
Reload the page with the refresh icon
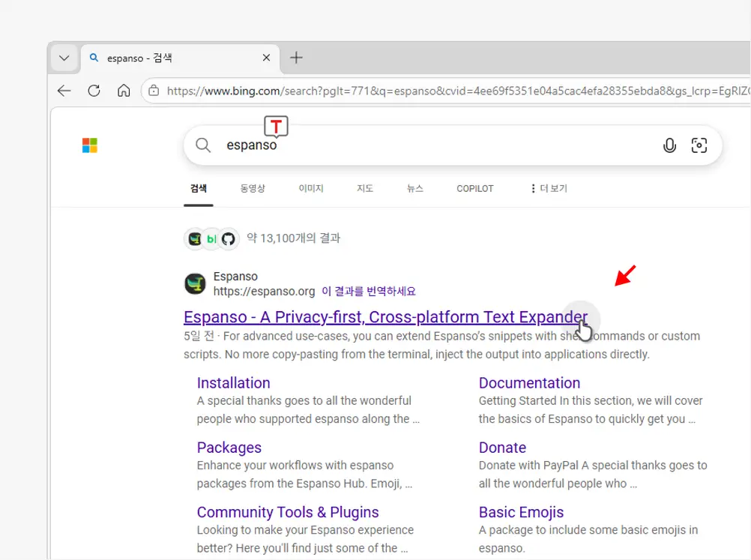(94, 91)
